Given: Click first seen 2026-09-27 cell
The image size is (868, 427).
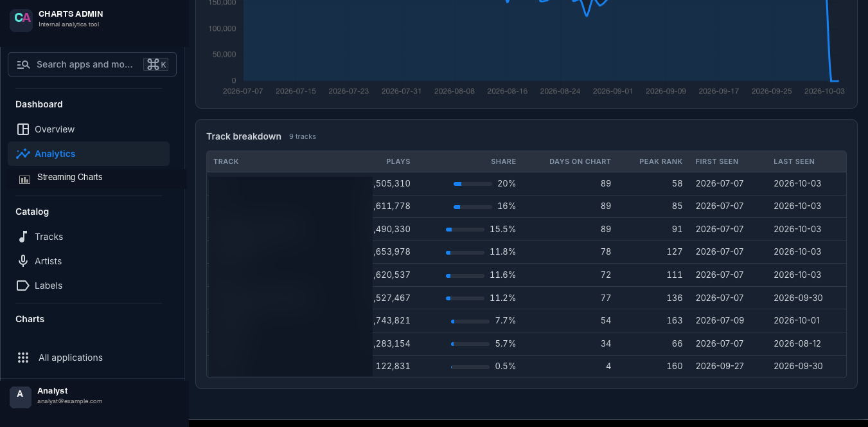Looking at the screenshot, I should click(x=720, y=367).
